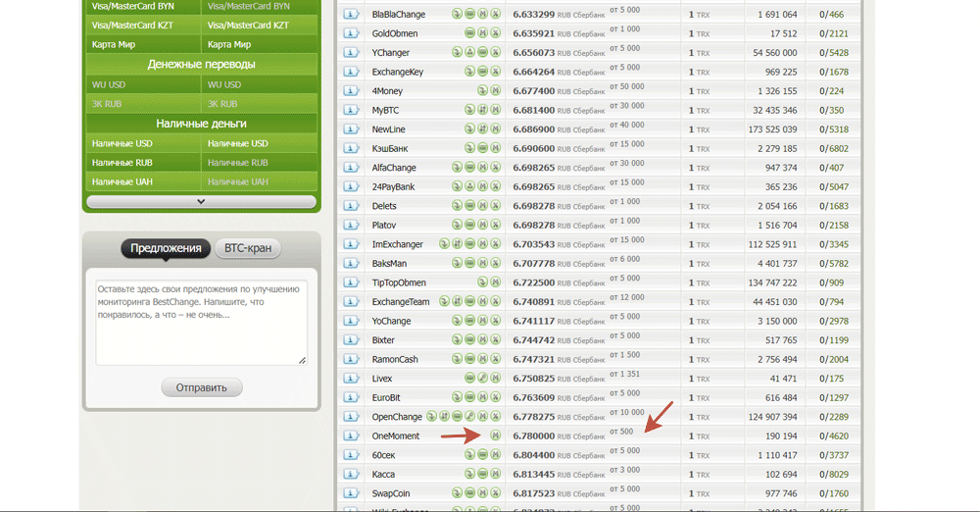Viewport: 980px width, 512px height.
Task: Open the info icon for YoChange
Action: click(x=351, y=321)
